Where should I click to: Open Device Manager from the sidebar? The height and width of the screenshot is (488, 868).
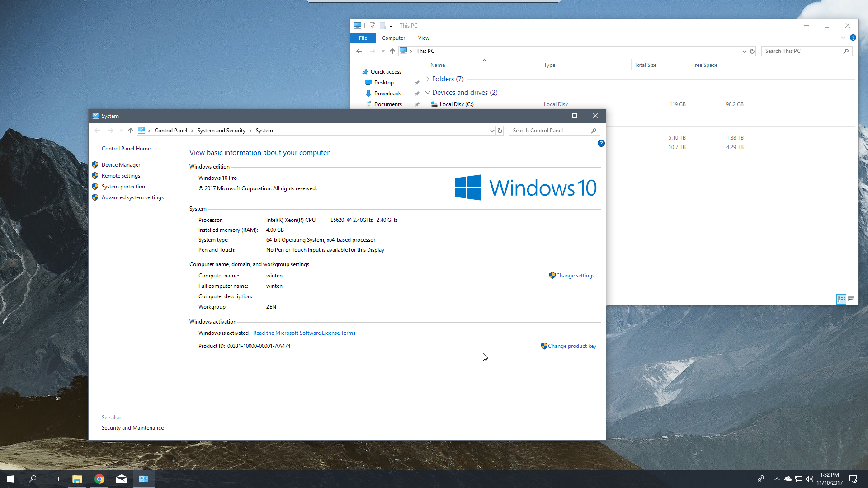coord(121,165)
